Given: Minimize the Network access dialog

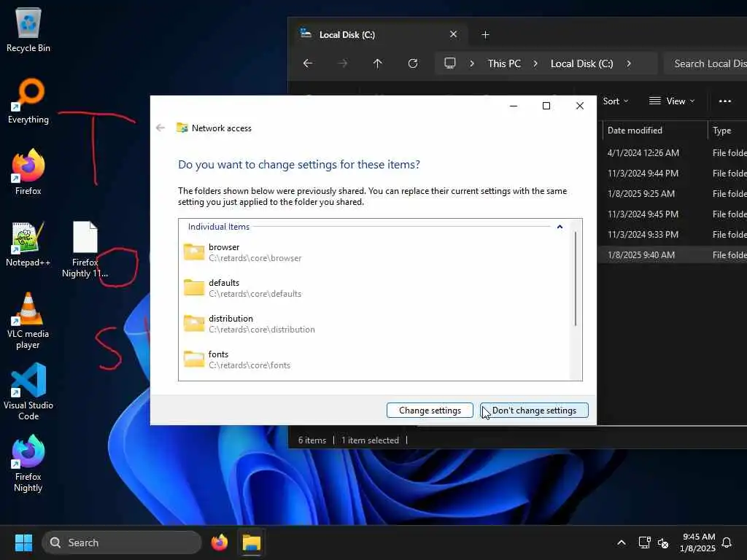Looking at the screenshot, I should [x=514, y=106].
